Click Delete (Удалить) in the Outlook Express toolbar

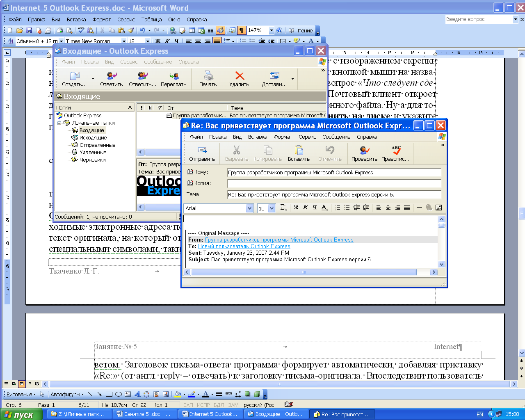point(239,79)
